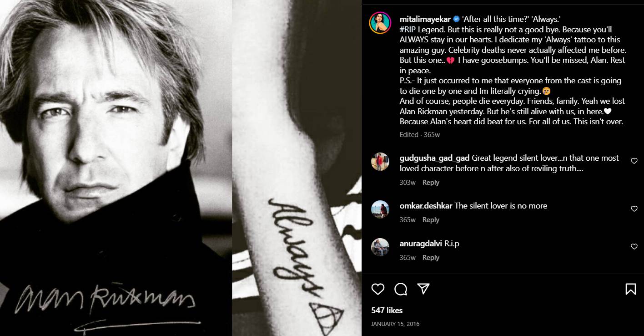Reply to anuragdalvi's comment

click(431, 258)
